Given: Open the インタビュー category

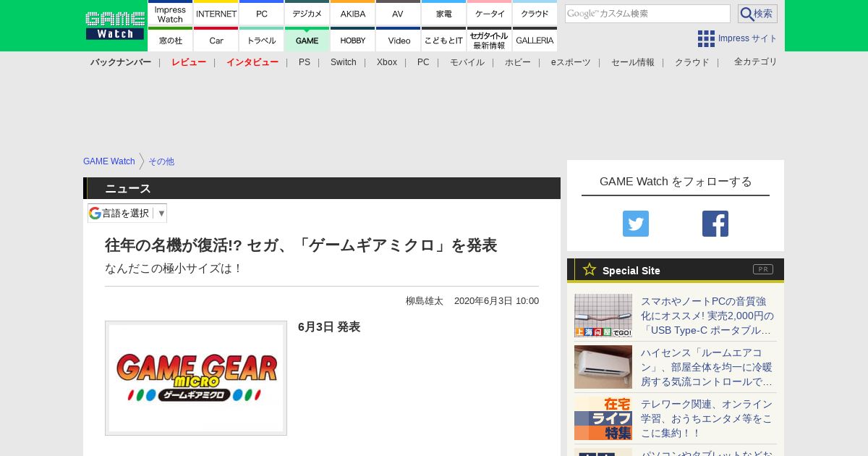Looking at the screenshot, I should tap(252, 62).
